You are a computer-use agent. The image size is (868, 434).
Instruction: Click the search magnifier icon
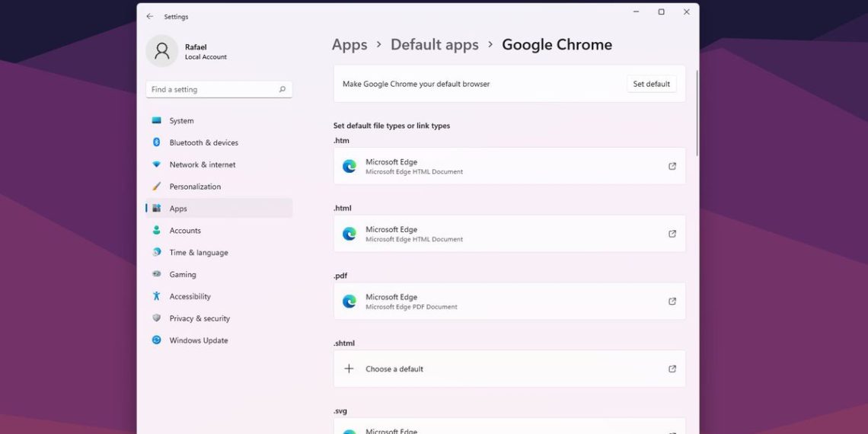click(x=282, y=89)
